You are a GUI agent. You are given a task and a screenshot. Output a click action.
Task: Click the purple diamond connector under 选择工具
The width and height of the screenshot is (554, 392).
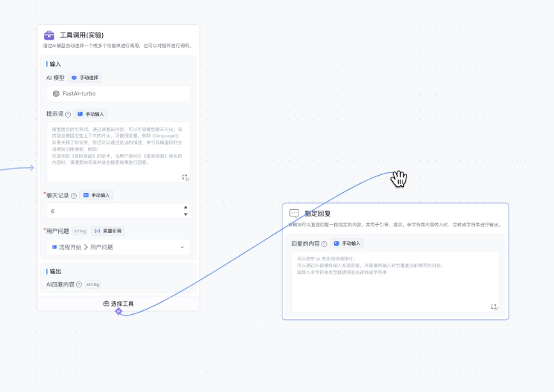tap(118, 311)
